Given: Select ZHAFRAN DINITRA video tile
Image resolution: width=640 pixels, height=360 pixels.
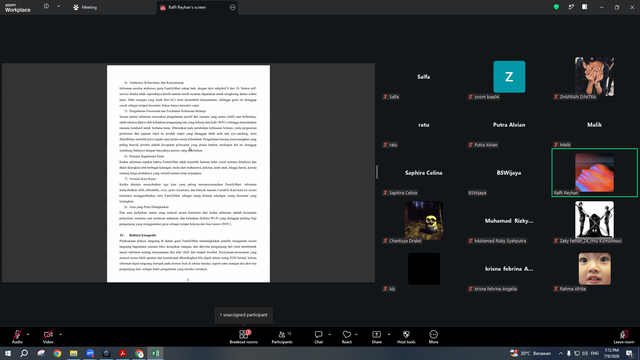Looking at the screenshot, I should click(x=594, y=77).
